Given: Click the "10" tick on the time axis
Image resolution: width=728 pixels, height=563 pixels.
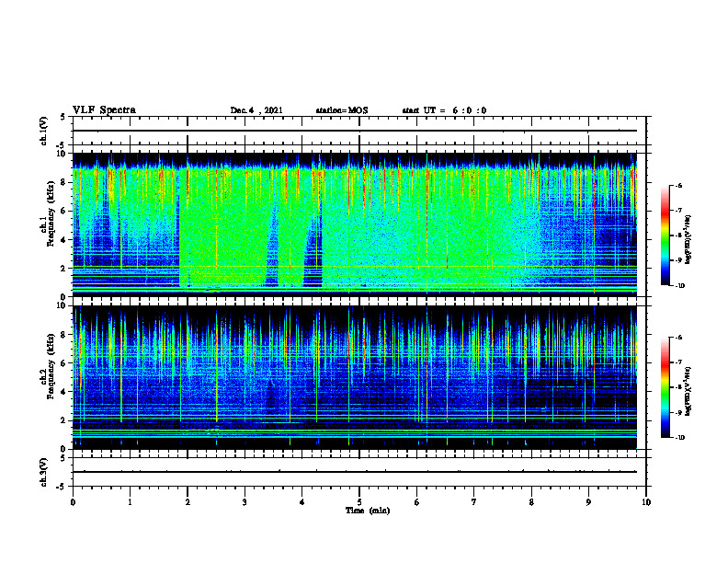Looking at the screenshot, I should [x=646, y=502].
